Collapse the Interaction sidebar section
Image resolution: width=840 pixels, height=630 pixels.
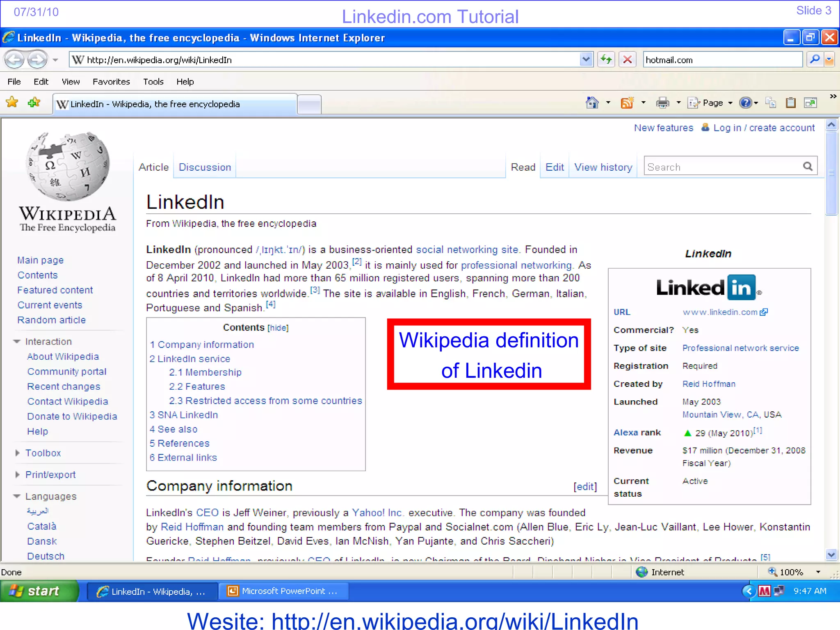pos(17,341)
